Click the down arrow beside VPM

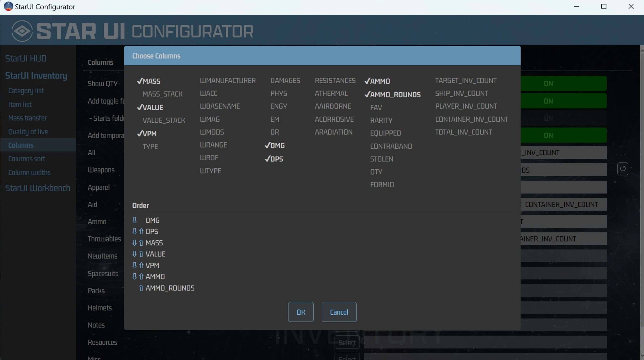coord(134,265)
